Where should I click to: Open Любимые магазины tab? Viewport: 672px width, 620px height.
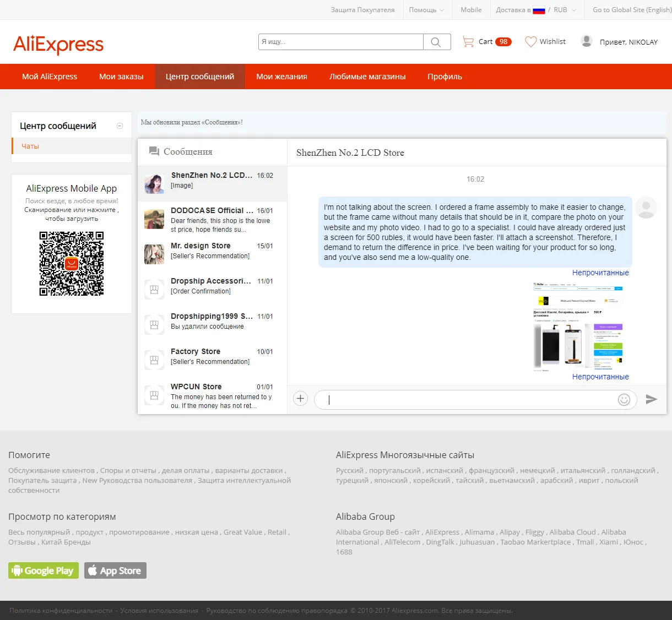tap(367, 77)
